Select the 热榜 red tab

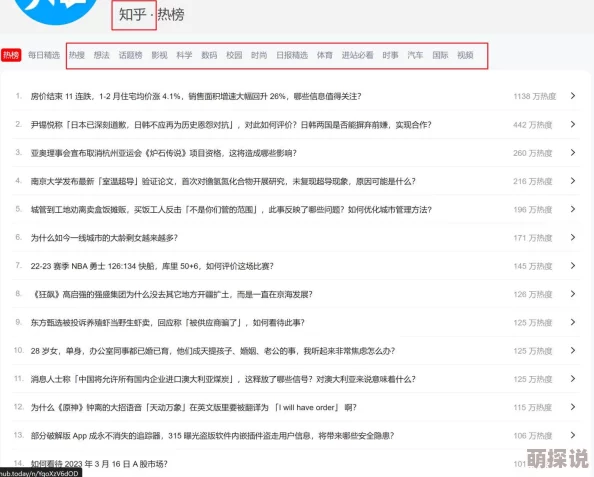[11, 55]
